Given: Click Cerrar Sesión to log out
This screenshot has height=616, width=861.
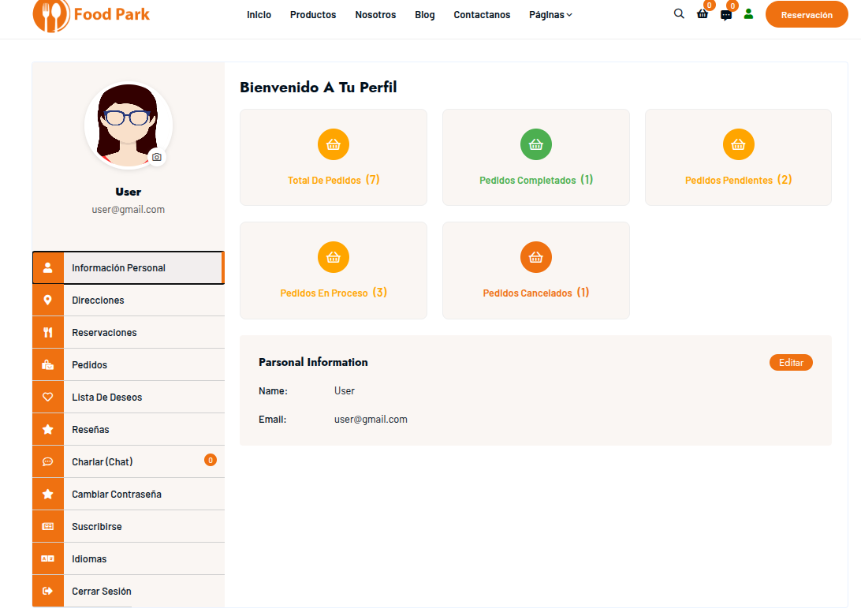Looking at the screenshot, I should 102,592.
